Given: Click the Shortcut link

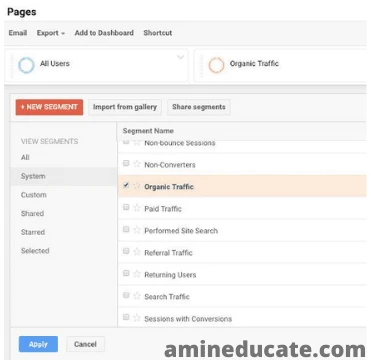Looking at the screenshot, I should coord(158,33).
